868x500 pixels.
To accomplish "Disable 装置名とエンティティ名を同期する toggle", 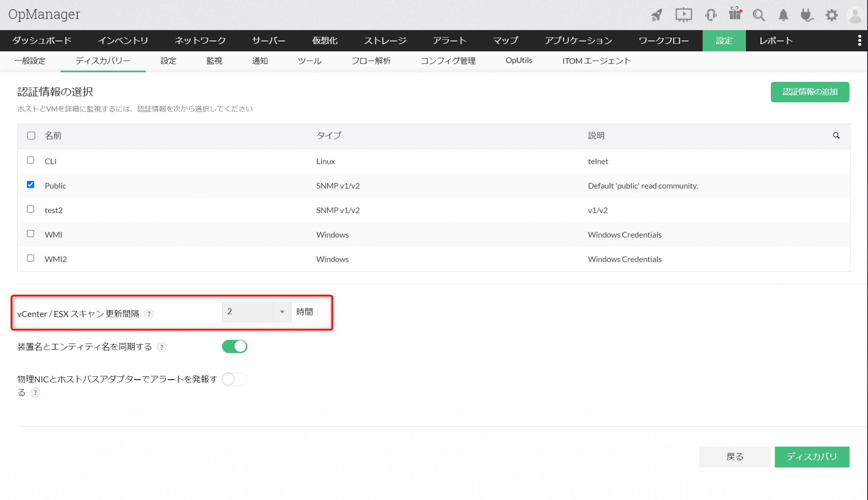I will click(234, 346).
